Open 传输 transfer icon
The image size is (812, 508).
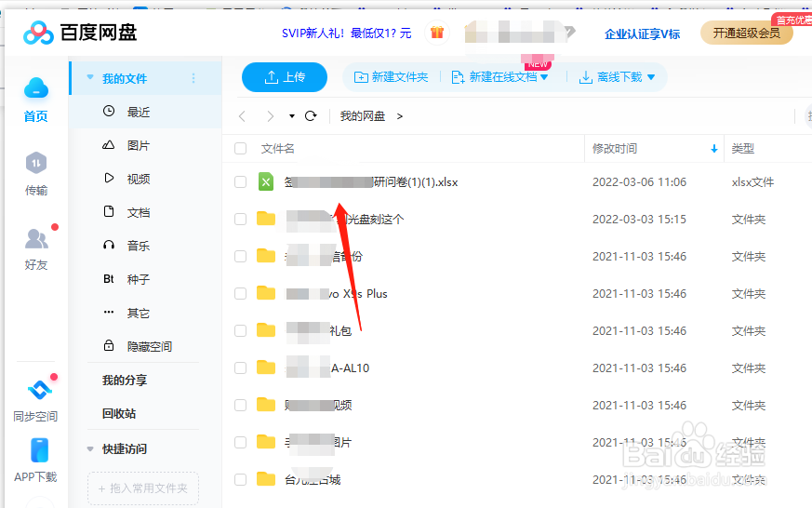36,163
